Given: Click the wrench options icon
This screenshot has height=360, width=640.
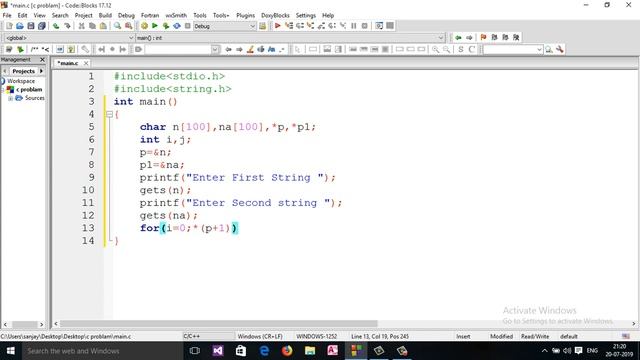Looking at the screenshot, I should (x=560, y=49).
